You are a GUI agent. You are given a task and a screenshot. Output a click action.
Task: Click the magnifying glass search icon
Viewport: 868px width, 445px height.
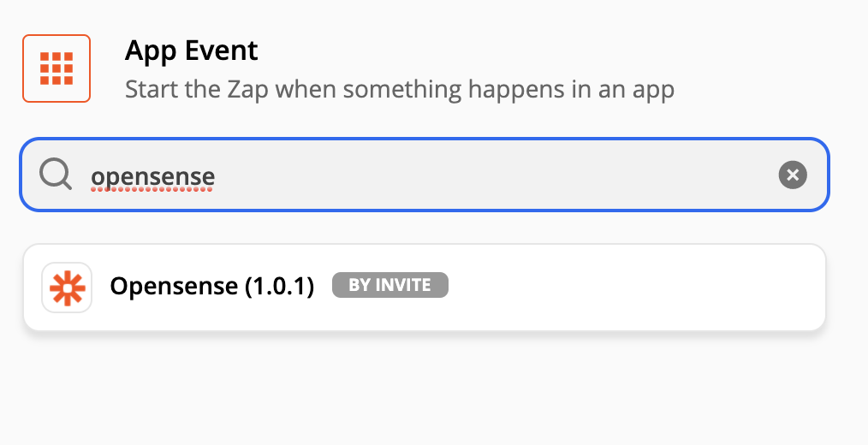pyautogui.click(x=56, y=175)
